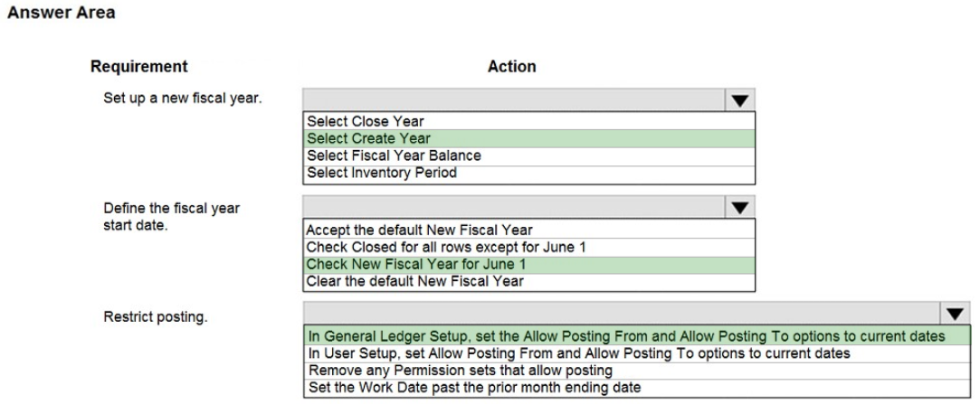Screen dimensions: 980x404
Task: Click the fiscal year start date selection field
Action: (x=513, y=209)
